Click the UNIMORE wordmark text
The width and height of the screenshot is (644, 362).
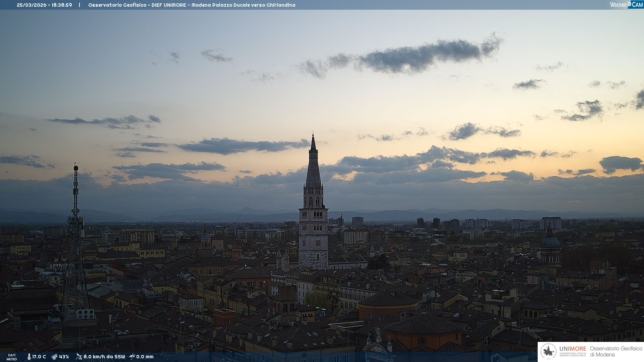573,349
